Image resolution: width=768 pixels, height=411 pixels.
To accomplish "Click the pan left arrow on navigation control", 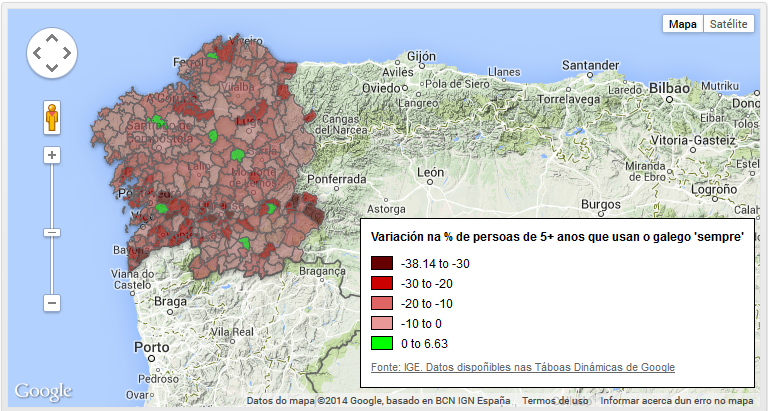I will point(37,54).
